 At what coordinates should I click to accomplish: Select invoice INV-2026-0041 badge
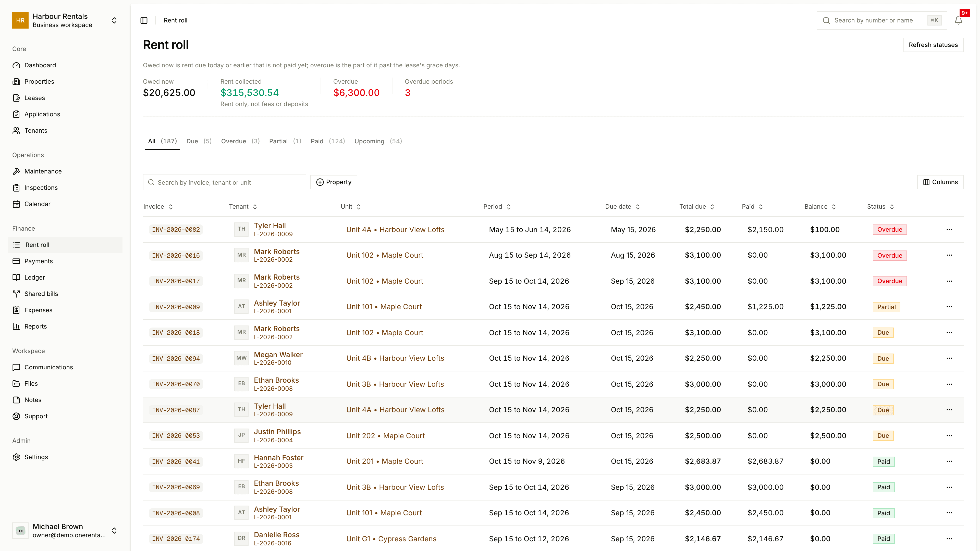[x=176, y=462]
